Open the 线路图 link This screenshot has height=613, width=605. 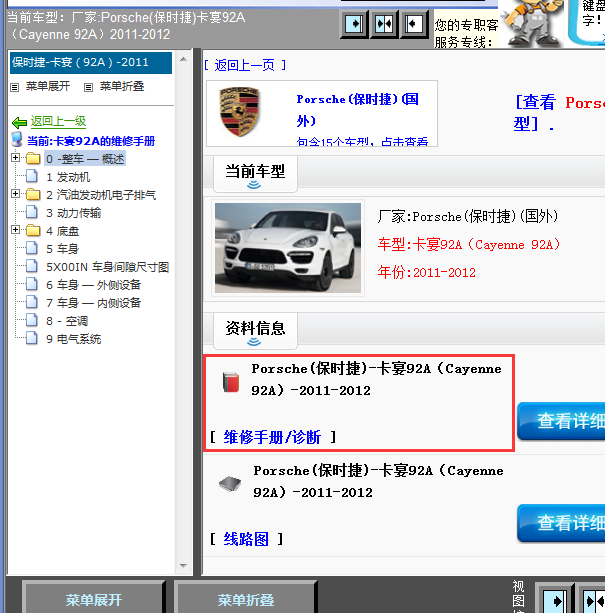click(246, 539)
